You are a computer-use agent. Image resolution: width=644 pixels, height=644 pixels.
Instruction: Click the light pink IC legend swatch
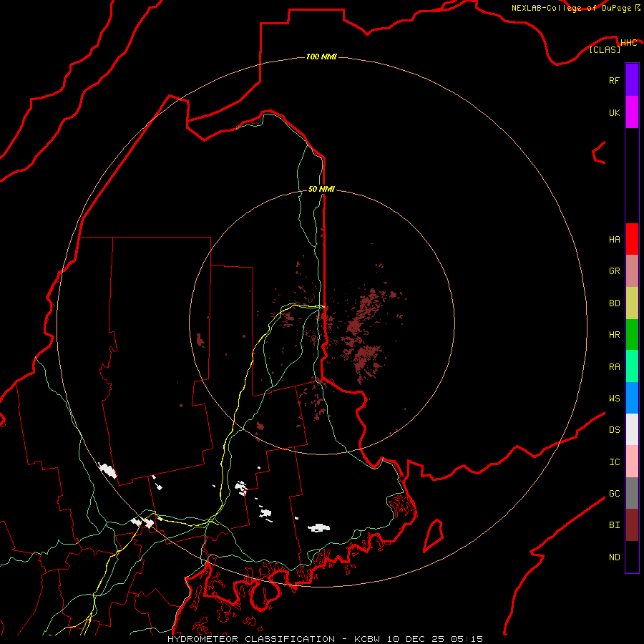tap(632, 462)
